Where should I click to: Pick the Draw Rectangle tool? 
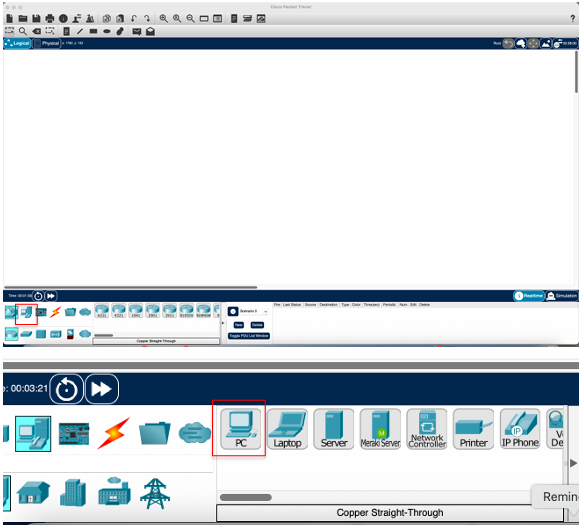(93, 31)
